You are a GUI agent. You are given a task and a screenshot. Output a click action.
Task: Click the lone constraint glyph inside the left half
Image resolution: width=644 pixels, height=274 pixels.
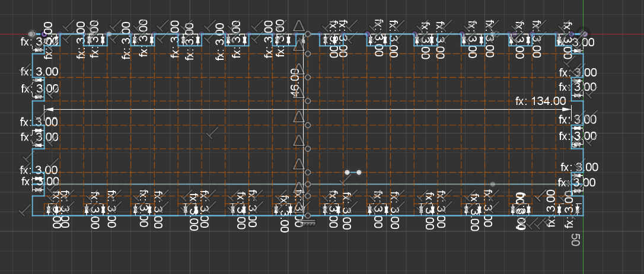pyautogui.click(x=212, y=133)
